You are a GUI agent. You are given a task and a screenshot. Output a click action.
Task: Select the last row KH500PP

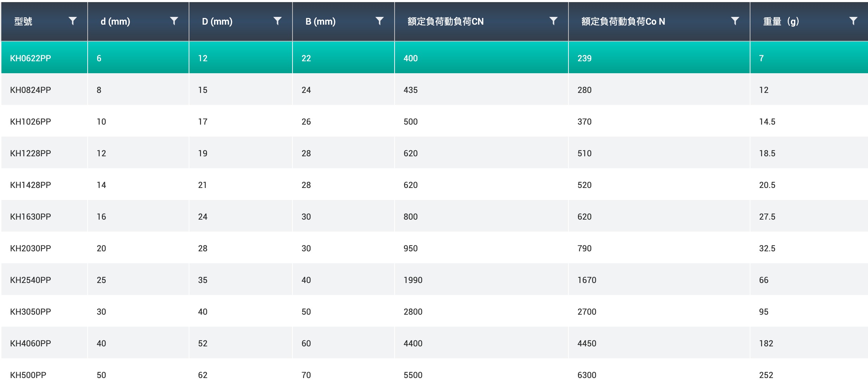pyautogui.click(x=28, y=375)
